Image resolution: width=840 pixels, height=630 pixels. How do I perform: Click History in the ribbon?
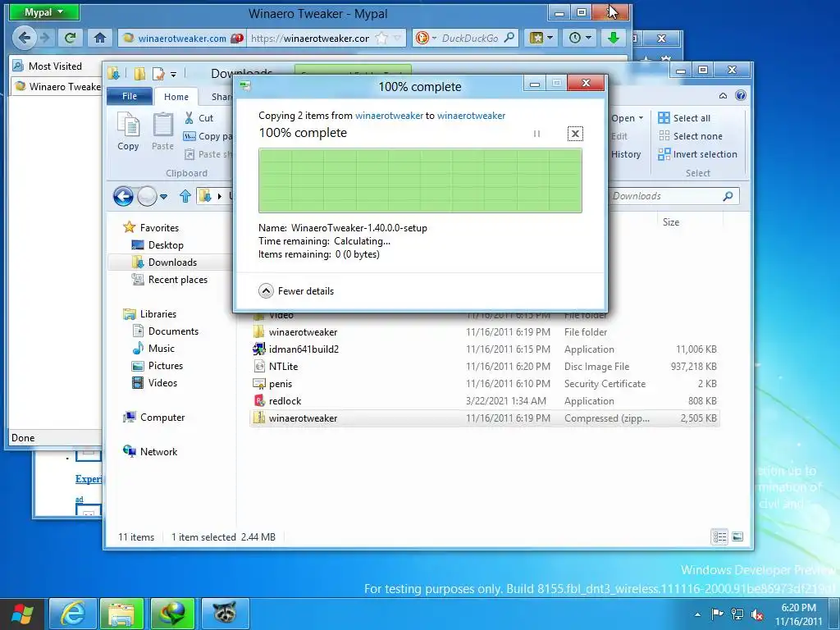(x=626, y=154)
